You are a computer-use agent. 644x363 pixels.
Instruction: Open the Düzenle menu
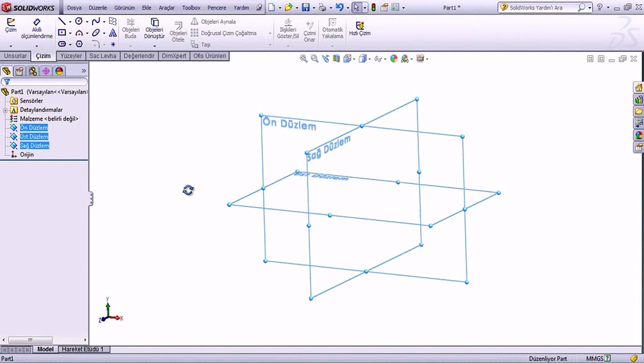point(98,8)
